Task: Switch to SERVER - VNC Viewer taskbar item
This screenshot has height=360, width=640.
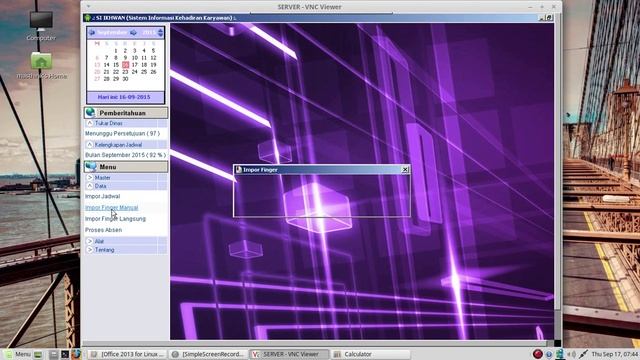Action: pos(289,354)
